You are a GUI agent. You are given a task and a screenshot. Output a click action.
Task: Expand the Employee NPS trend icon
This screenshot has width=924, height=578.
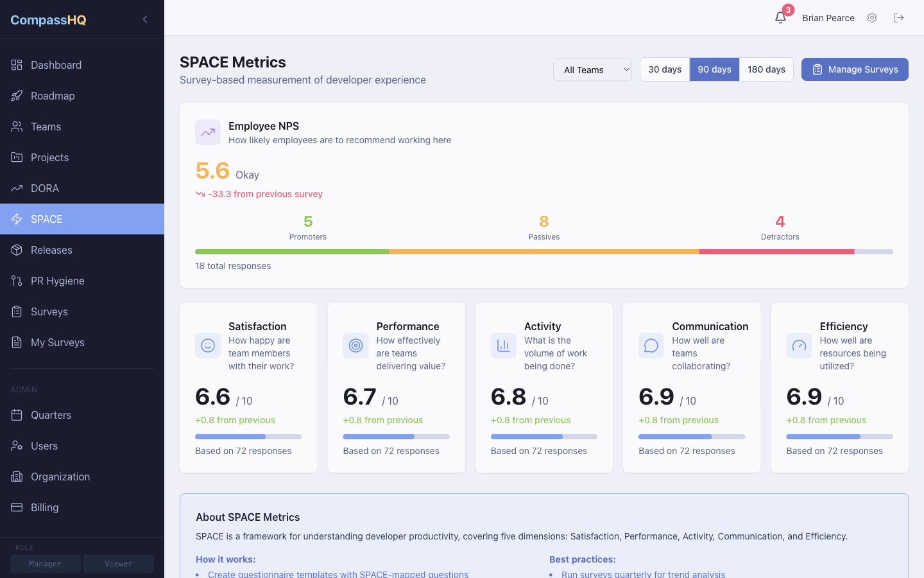point(207,132)
